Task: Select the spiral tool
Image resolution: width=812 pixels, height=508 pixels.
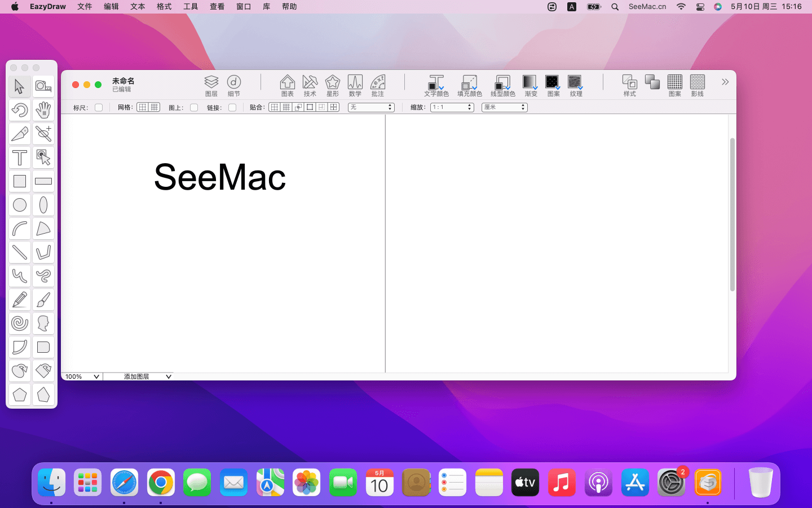Action: (x=19, y=323)
